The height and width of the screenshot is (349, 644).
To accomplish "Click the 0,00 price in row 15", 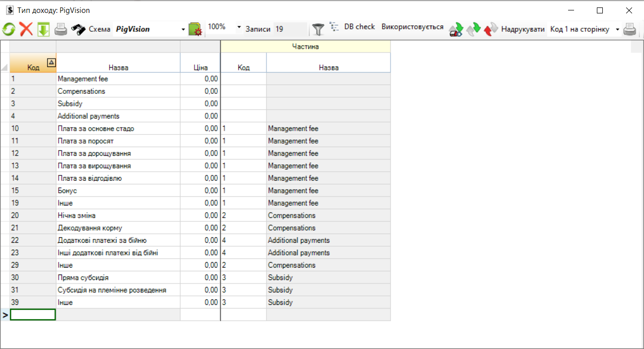I will point(200,191).
